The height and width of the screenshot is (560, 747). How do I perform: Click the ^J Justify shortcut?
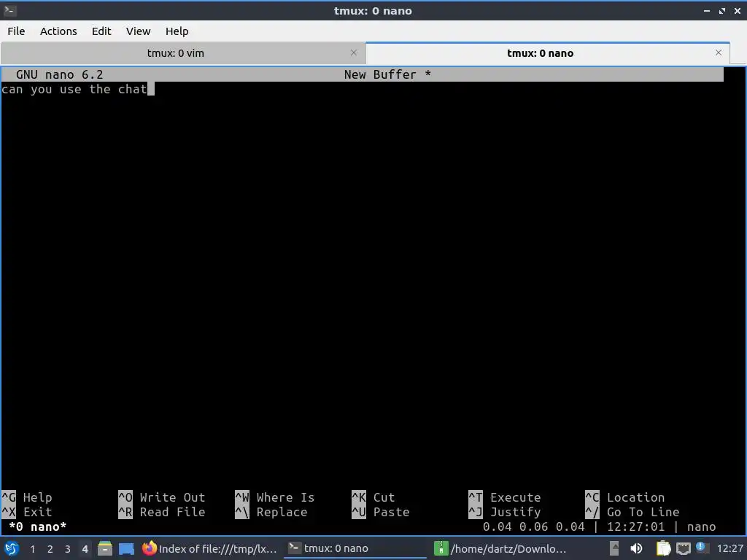click(x=505, y=513)
